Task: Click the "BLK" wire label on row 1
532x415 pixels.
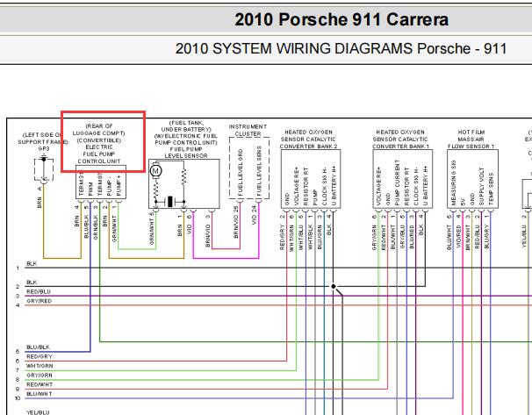Action: (32, 263)
